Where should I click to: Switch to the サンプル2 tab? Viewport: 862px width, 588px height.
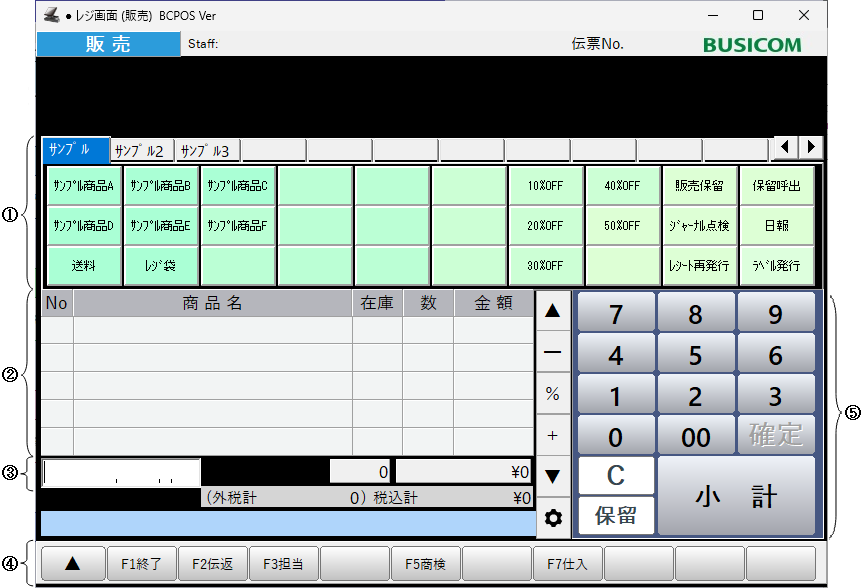(141, 151)
